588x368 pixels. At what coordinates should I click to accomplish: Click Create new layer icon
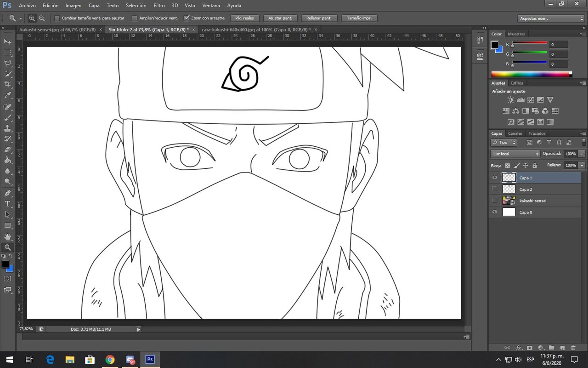(x=562, y=348)
